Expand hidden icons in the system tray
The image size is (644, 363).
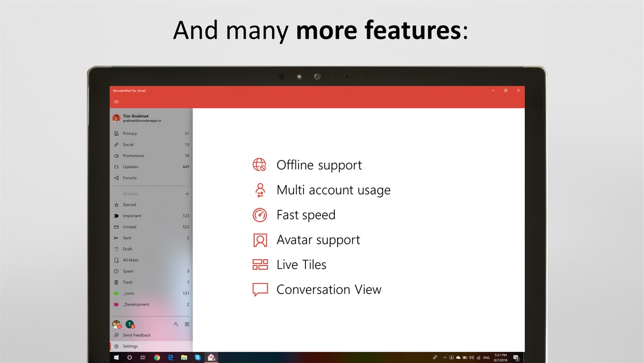coord(445,357)
